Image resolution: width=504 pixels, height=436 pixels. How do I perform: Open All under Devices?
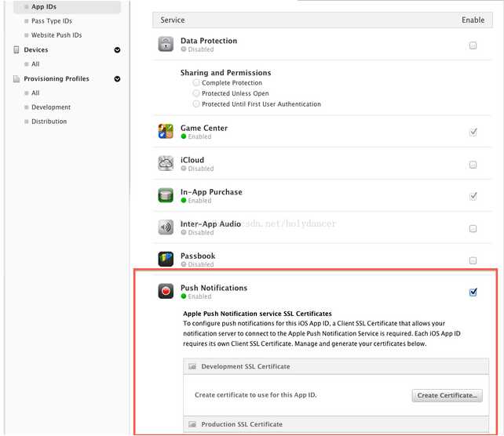(x=35, y=64)
